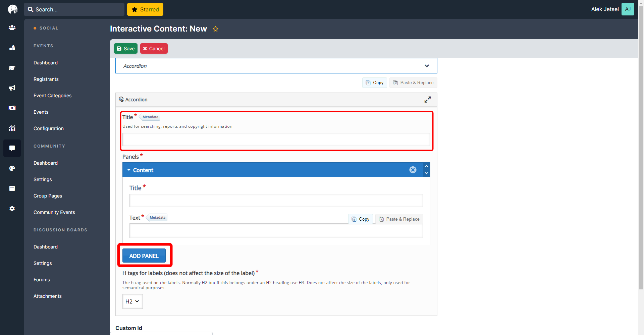This screenshot has width=644, height=335.
Task: Click the elephant logo home icon
Action: coord(12,9)
